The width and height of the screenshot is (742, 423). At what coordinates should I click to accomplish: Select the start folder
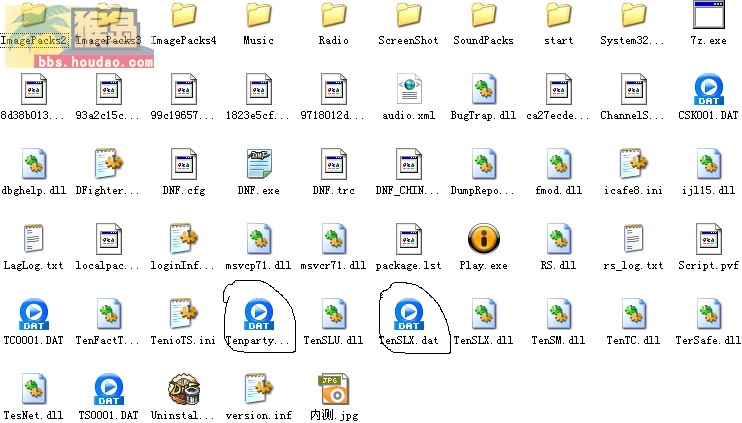[558, 15]
